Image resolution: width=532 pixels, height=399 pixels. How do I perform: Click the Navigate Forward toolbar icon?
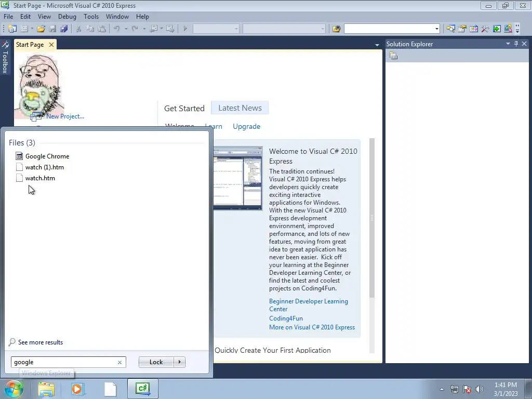170,29
